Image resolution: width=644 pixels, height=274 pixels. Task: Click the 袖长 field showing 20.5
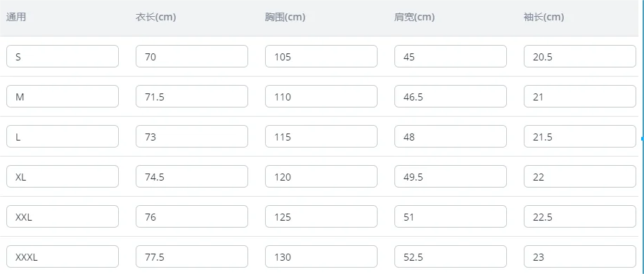coord(580,56)
